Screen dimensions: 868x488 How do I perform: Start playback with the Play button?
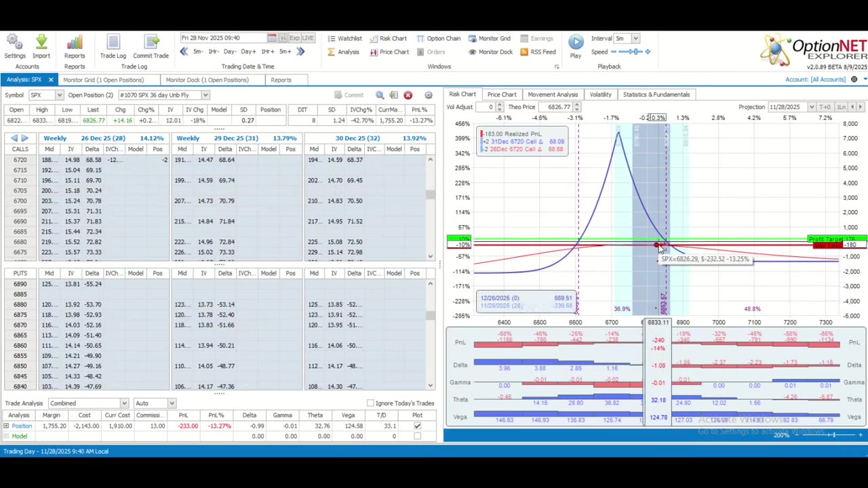click(576, 47)
